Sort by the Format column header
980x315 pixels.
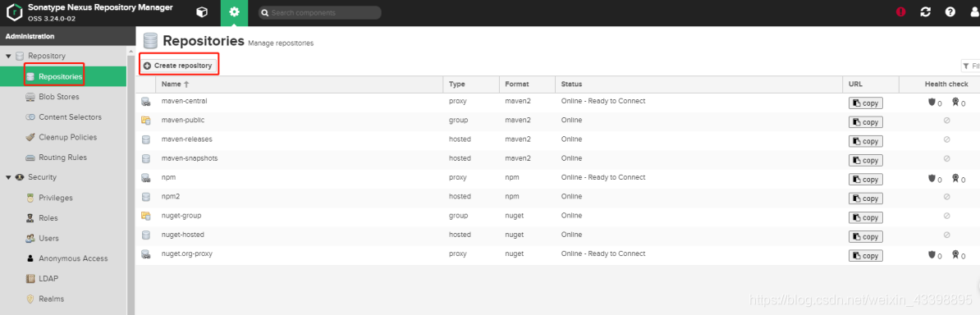pos(528,84)
